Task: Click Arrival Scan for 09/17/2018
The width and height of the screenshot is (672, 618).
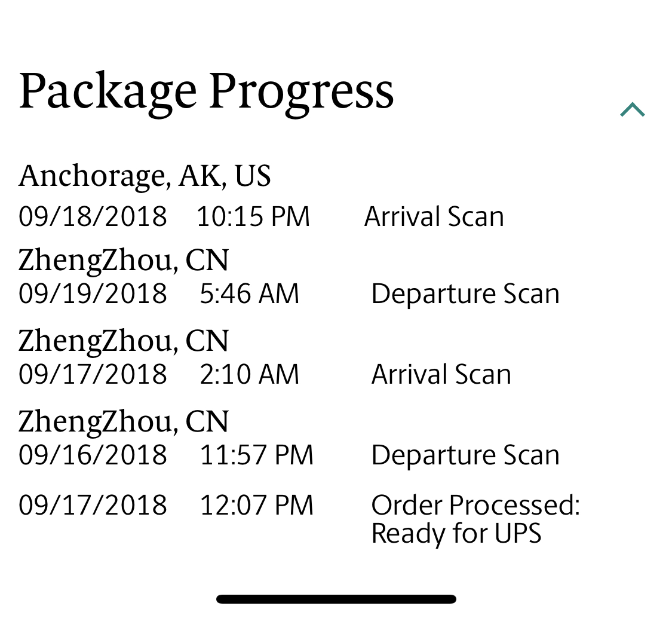Action: click(x=441, y=374)
